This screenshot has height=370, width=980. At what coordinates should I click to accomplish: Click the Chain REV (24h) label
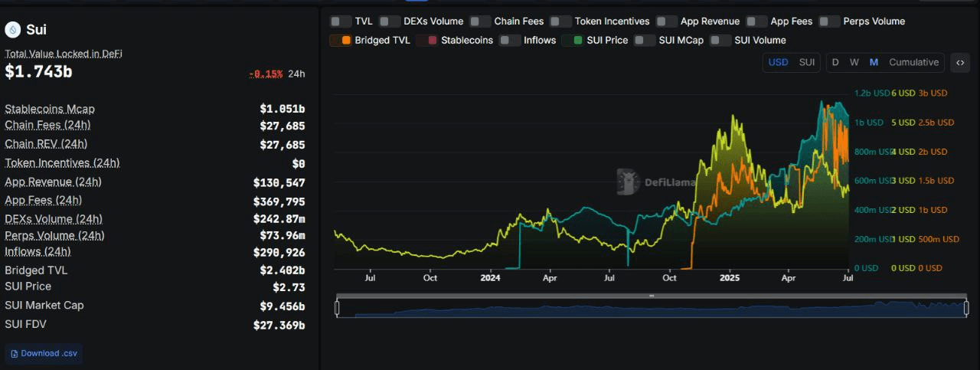46,144
